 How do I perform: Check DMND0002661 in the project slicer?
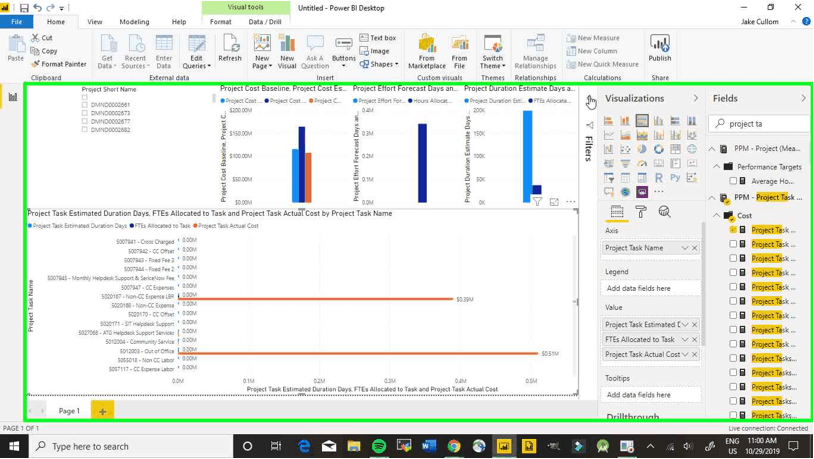85,105
